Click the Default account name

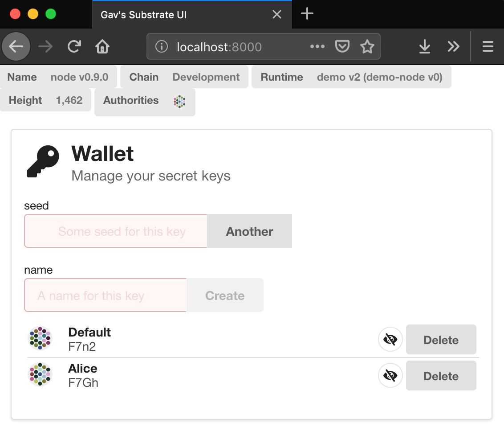[89, 332]
